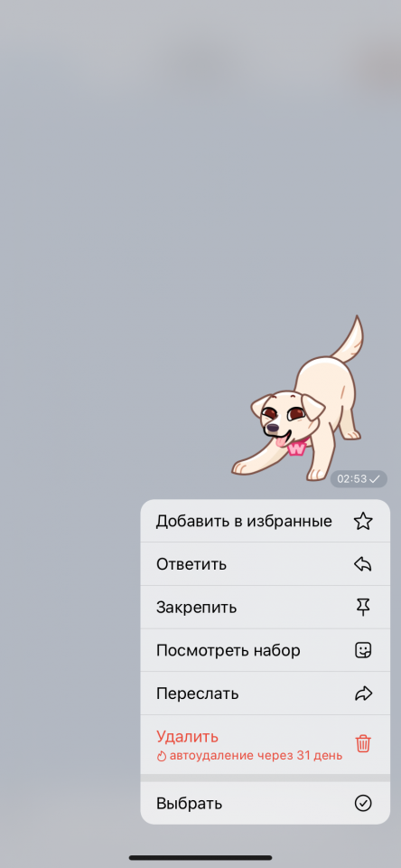
Task: Tap the forward arrow icon beside Переслать
Action: click(363, 693)
